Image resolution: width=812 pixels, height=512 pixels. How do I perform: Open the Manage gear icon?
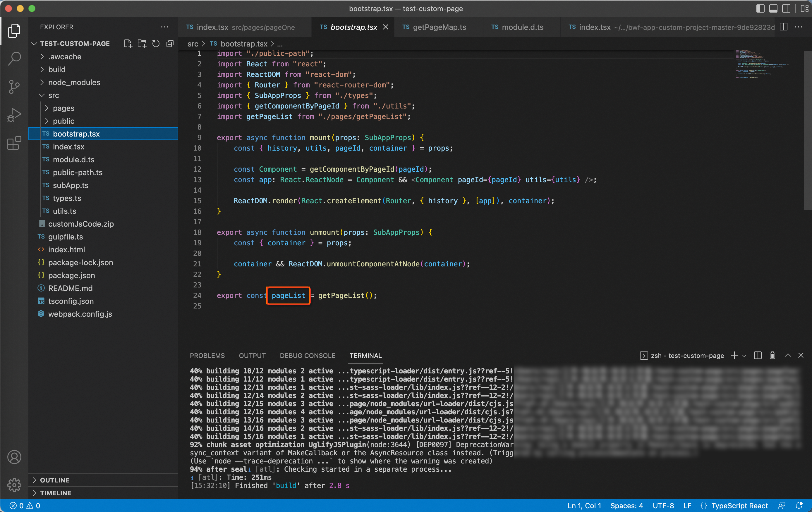click(x=14, y=485)
